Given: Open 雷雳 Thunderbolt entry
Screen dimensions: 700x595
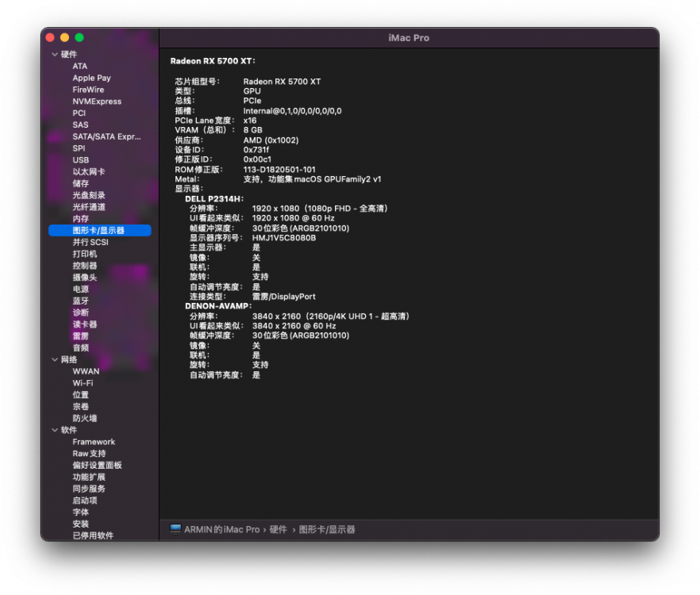Looking at the screenshot, I should (x=81, y=336).
